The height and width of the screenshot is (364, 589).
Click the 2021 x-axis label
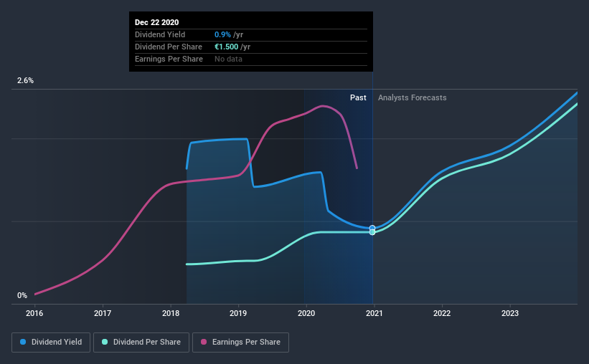[374, 313]
